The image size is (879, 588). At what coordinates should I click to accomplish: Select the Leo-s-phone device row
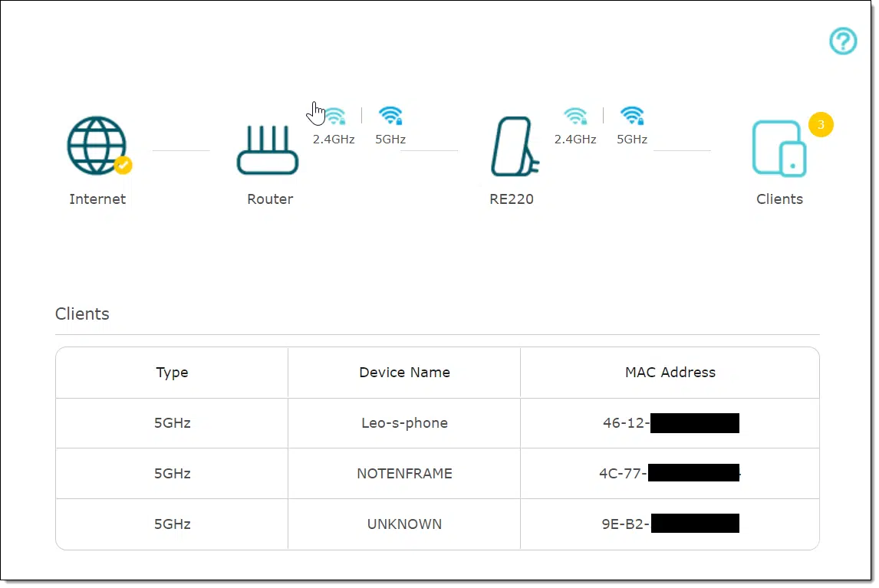pos(437,423)
